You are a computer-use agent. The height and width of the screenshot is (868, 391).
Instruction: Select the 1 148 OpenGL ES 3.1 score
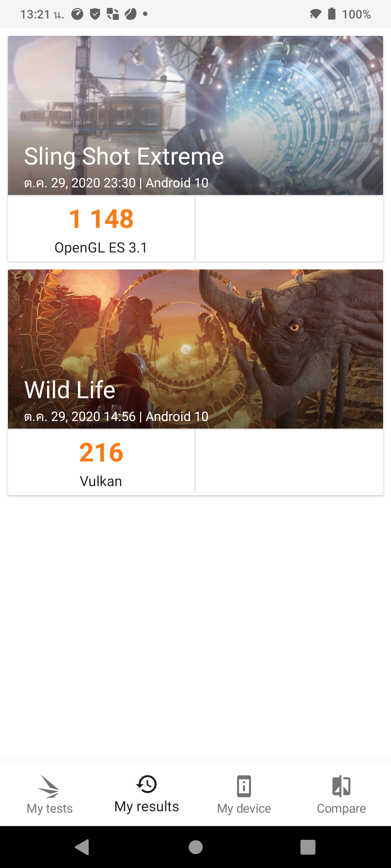coord(101,229)
